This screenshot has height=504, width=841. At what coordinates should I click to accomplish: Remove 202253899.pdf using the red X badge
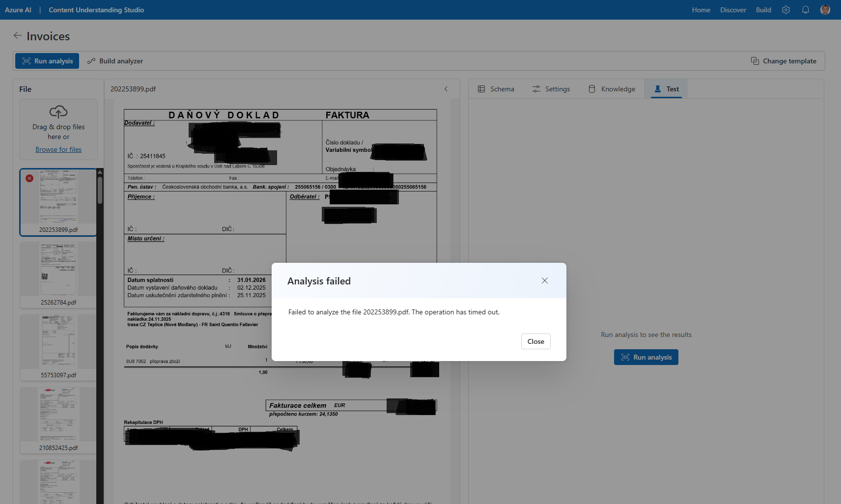29,178
